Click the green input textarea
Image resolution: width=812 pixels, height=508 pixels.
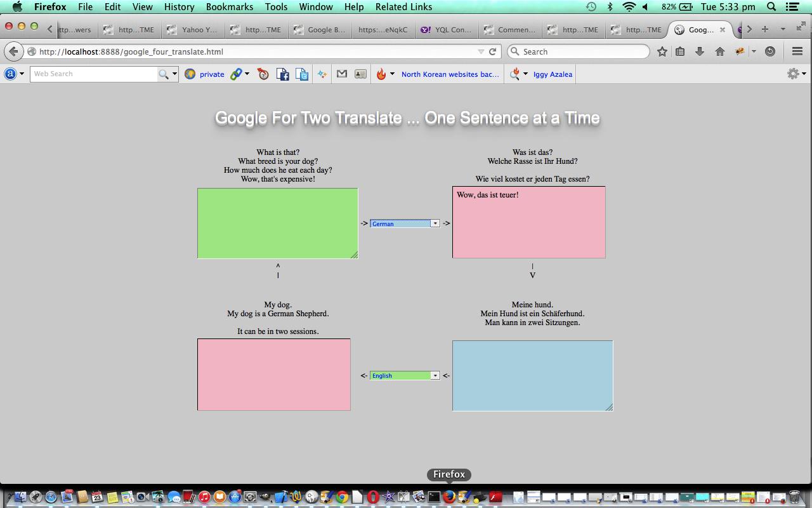278,223
